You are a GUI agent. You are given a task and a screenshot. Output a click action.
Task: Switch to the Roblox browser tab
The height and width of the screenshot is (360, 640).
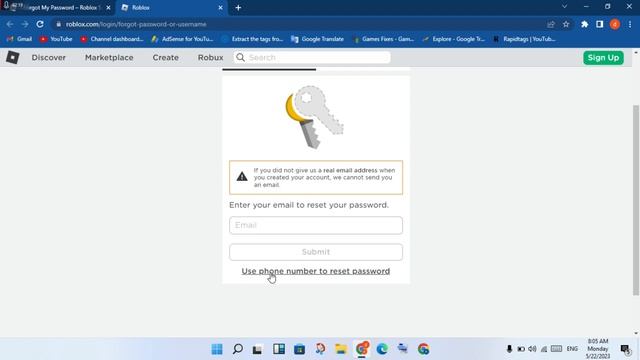click(x=171, y=7)
